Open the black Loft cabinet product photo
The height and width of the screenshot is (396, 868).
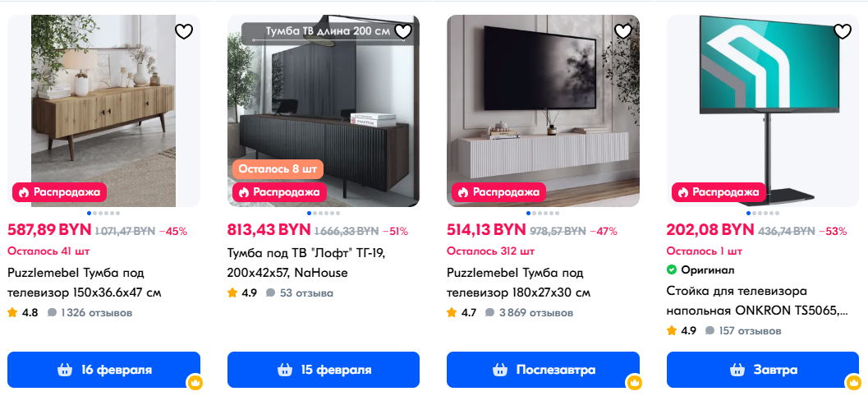tap(324, 111)
